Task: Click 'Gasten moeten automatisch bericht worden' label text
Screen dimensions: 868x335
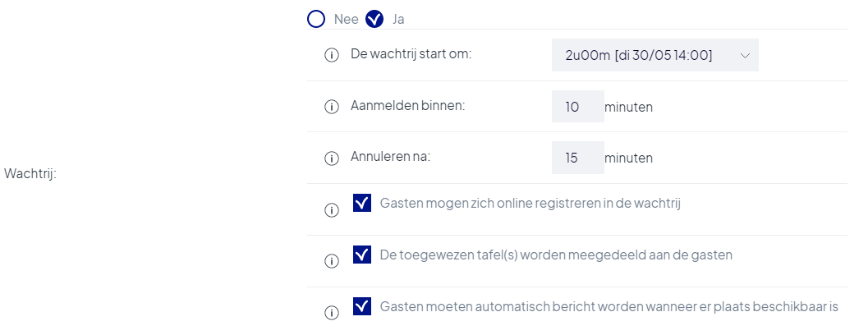Action: point(609,306)
